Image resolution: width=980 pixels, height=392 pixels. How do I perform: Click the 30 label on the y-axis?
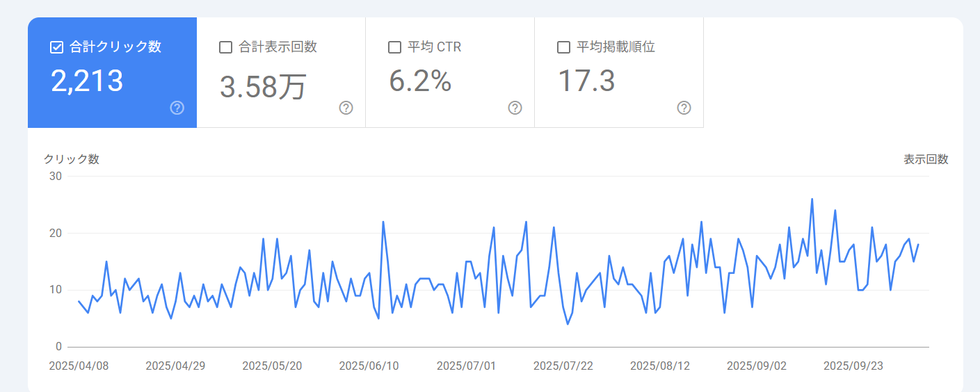[55, 177]
